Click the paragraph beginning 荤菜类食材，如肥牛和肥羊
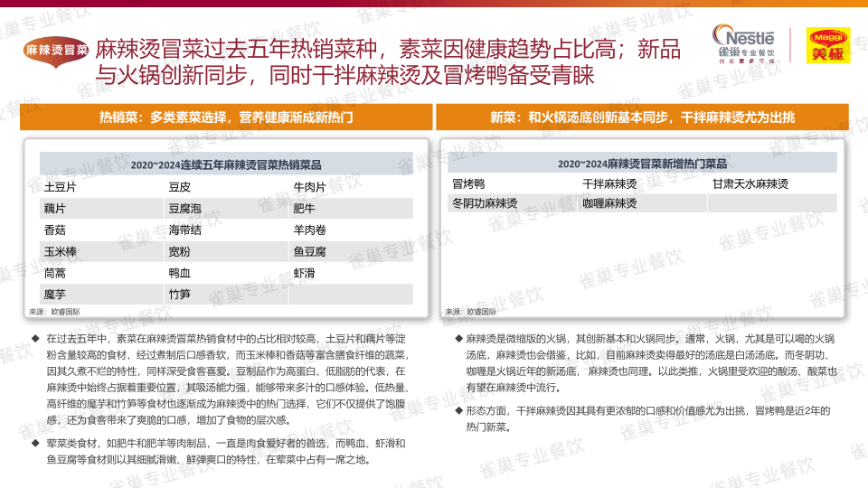 [x=226, y=452]
